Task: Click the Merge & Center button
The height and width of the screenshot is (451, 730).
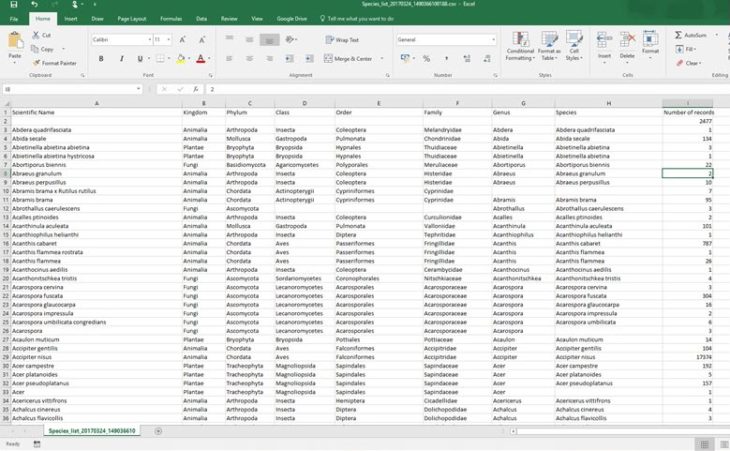Action: coord(349,59)
